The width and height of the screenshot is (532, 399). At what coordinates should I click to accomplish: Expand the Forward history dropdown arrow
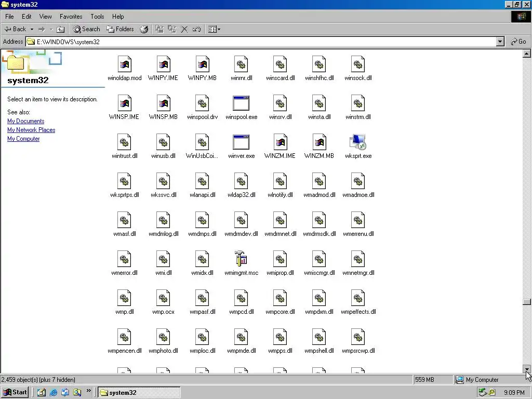point(51,29)
